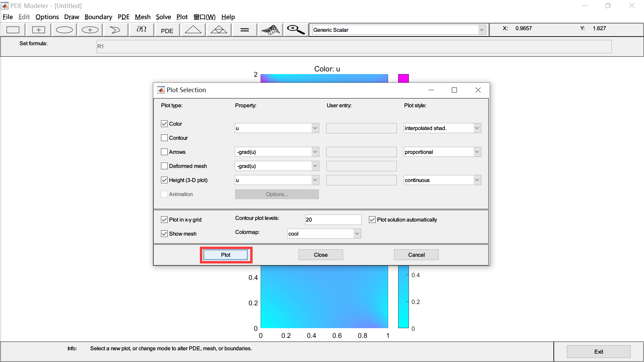Select the ellipse drawing tool
Image resolution: width=644 pixels, height=362 pixels.
(x=64, y=29)
